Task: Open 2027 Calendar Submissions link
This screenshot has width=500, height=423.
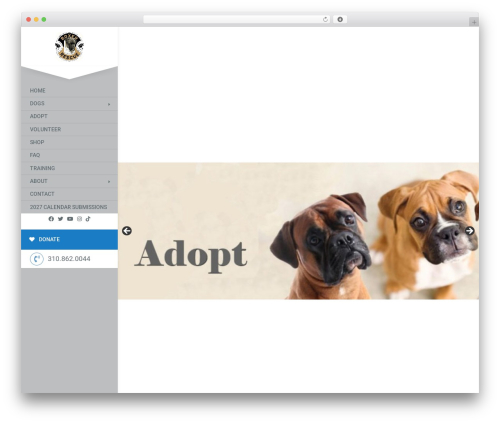Action: coord(68,207)
